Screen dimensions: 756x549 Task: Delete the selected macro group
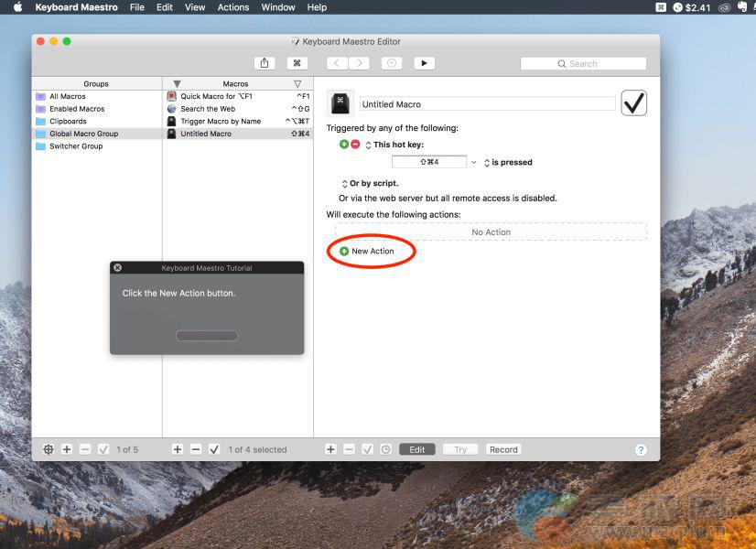coord(85,449)
